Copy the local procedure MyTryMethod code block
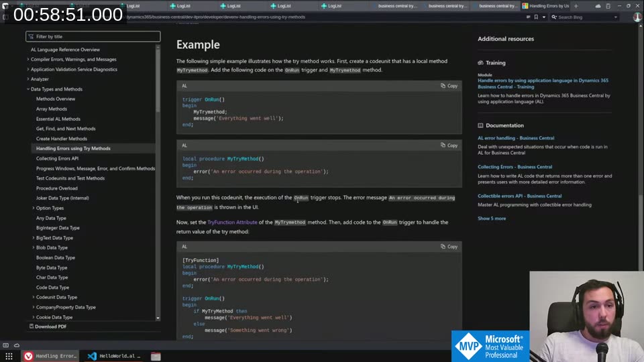 pos(449,145)
